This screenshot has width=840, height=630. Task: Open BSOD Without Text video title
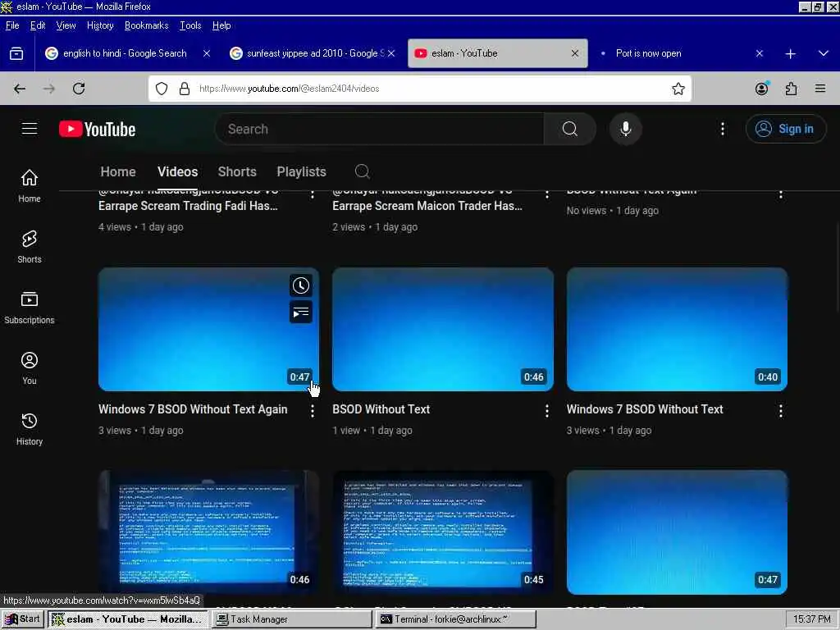[381, 409]
